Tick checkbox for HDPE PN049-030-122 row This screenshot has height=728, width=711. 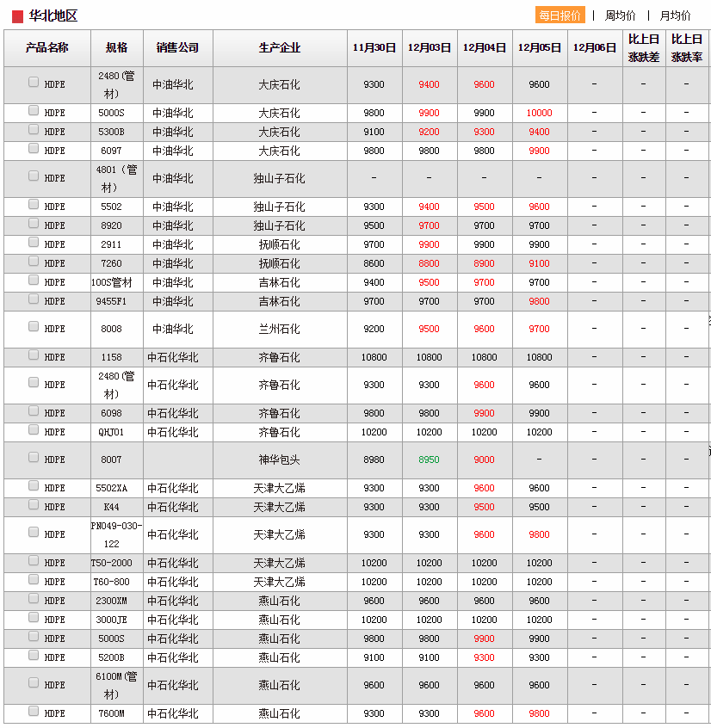coord(34,532)
